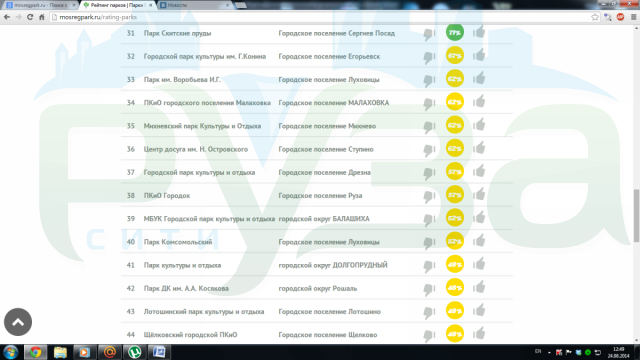Bookmark this page with the star

coord(595,17)
